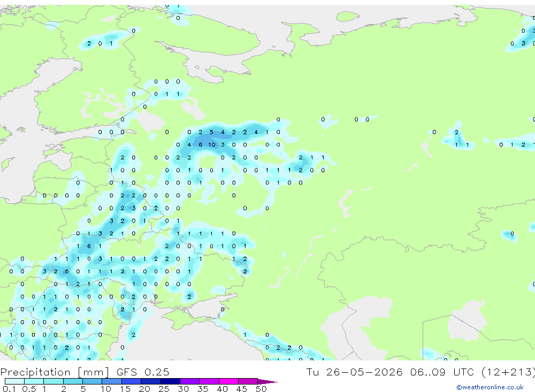
Task: Pick the 30–35 mm violet legend swatch
Action: (x=190, y=381)
